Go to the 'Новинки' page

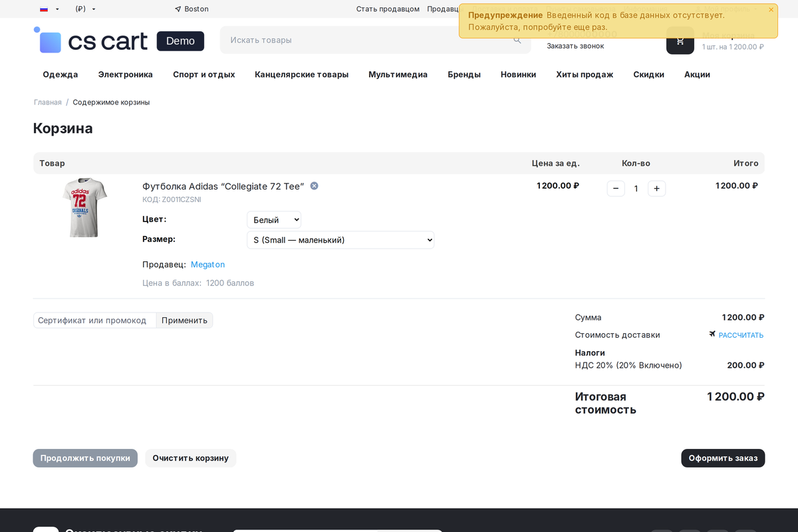519,74
